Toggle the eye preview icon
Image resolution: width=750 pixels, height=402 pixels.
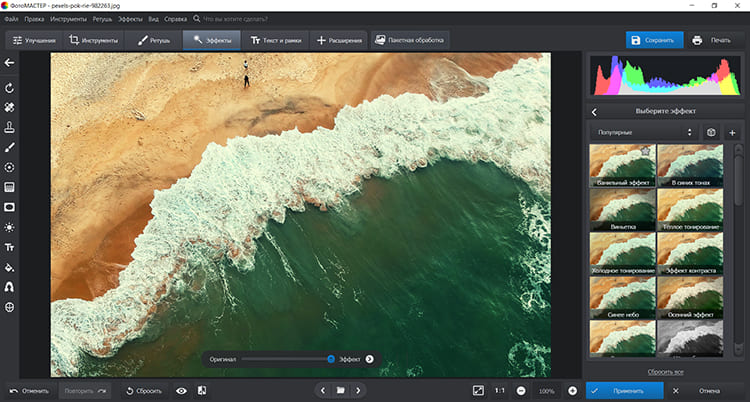click(x=181, y=390)
